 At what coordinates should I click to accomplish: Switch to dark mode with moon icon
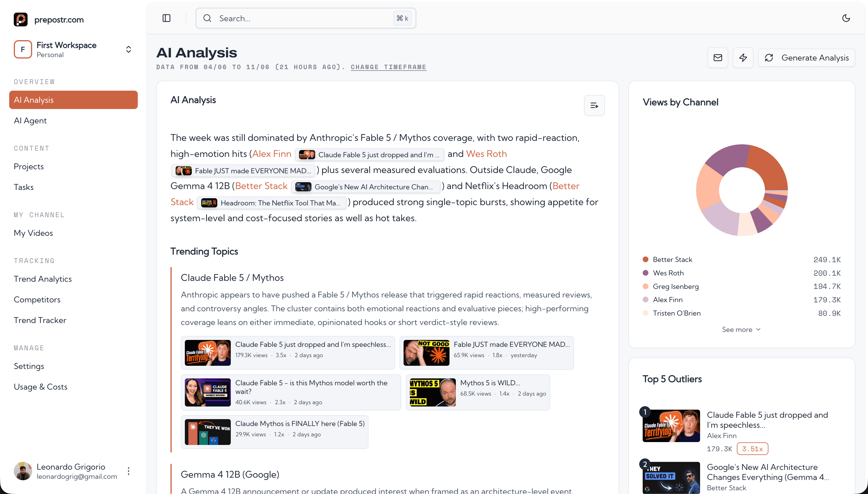pyautogui.click(x=846, y=18)
